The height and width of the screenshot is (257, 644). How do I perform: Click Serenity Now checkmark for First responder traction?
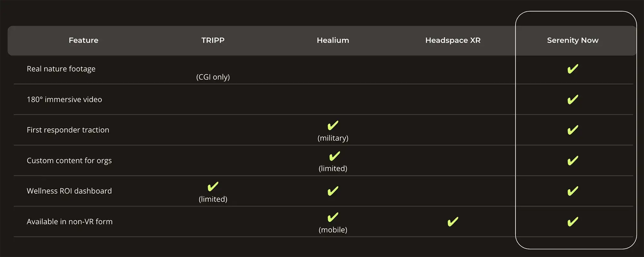coord(573,130)
